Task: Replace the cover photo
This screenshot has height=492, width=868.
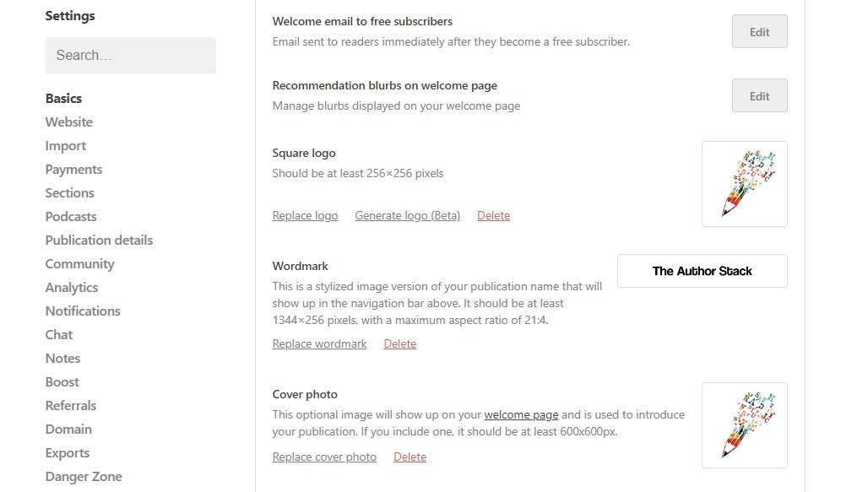Action: click(324, 457)
